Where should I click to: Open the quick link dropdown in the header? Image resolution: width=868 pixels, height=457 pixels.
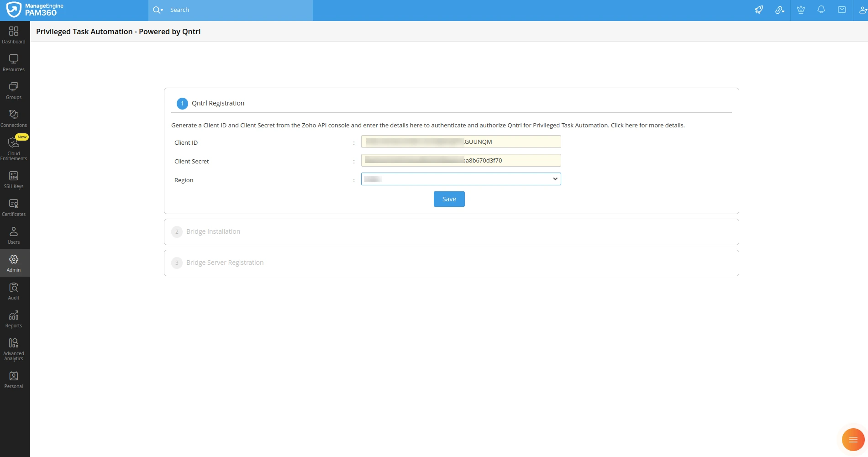coord(780,10)
